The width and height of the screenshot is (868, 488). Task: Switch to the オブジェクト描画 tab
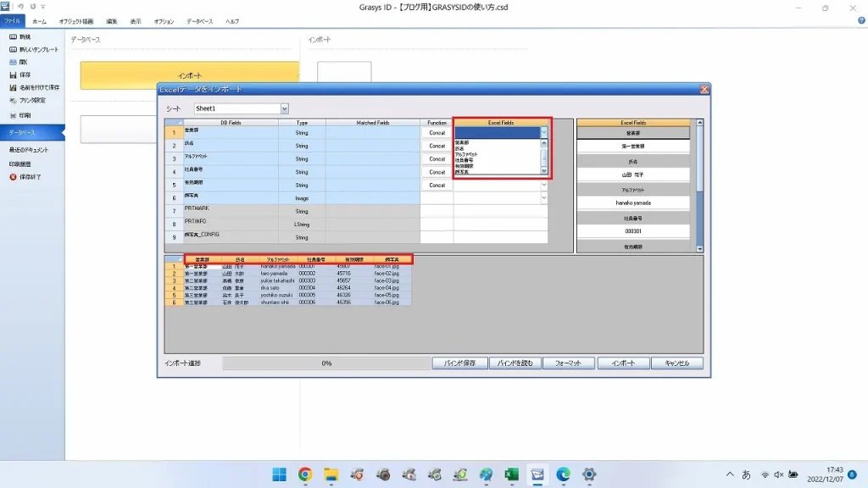76,21
